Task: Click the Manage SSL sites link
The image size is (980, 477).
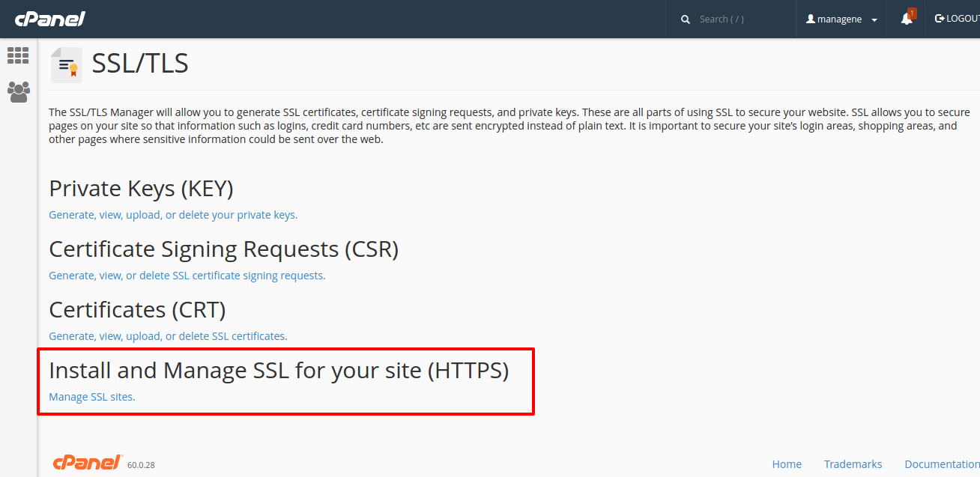Action: [x=92, y=397]
